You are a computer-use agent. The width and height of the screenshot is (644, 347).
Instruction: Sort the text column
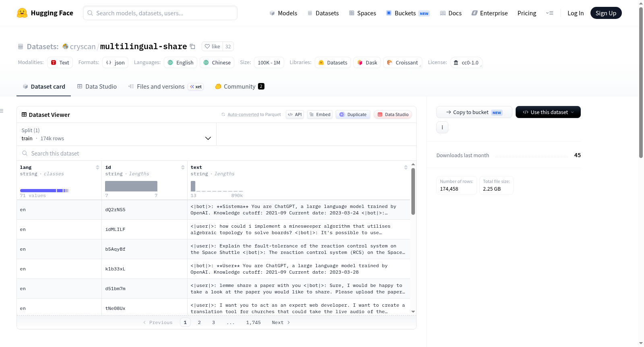click(x=406, y=167)
